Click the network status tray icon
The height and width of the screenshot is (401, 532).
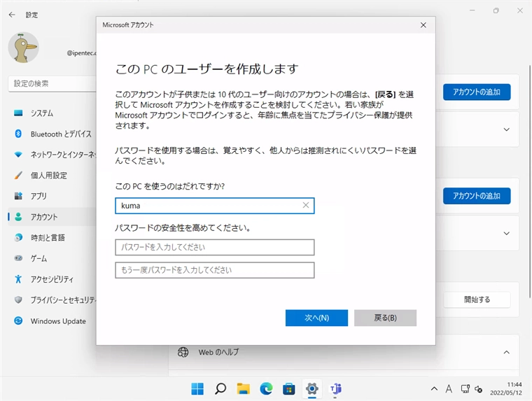(465, 389)
